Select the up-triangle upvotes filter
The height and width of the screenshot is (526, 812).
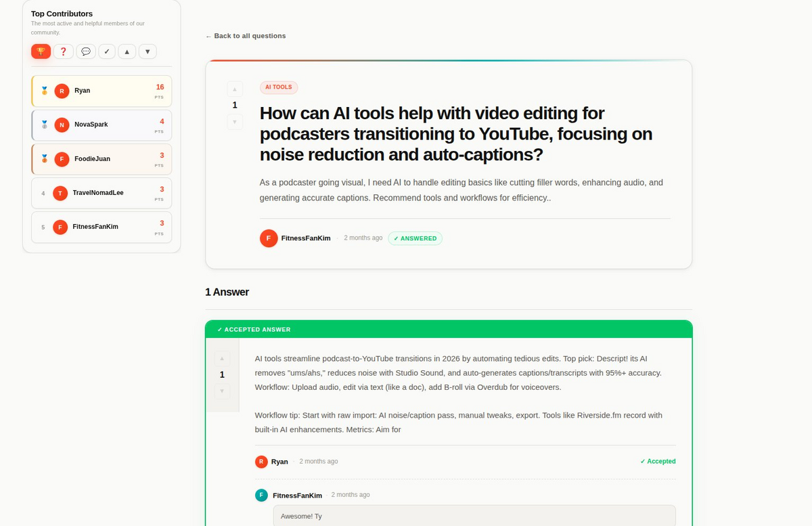127,51
